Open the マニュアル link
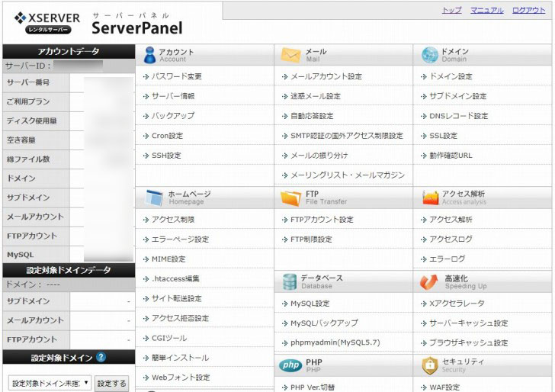This screenshot has width=555, height=392. [486, 10]
